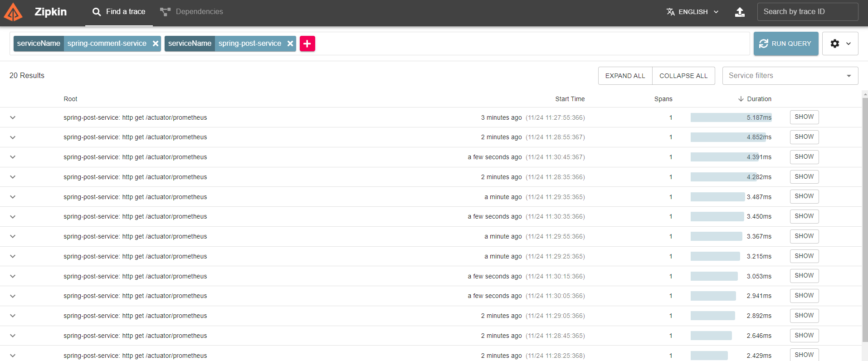Click the RUN QUERY button
The height and width of the screenshot is (361, 868).
(x=786, y=44)
